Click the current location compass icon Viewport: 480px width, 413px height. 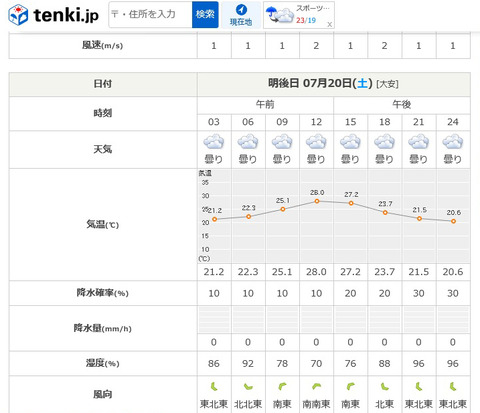point(241,9)
